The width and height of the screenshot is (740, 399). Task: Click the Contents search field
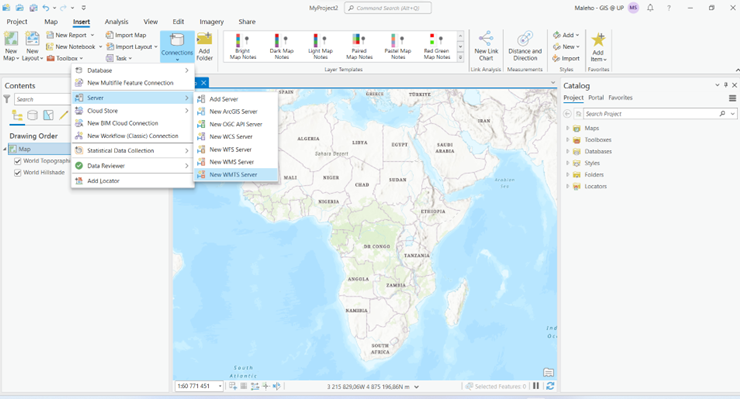pyautogui.click(x=42, y=99)
